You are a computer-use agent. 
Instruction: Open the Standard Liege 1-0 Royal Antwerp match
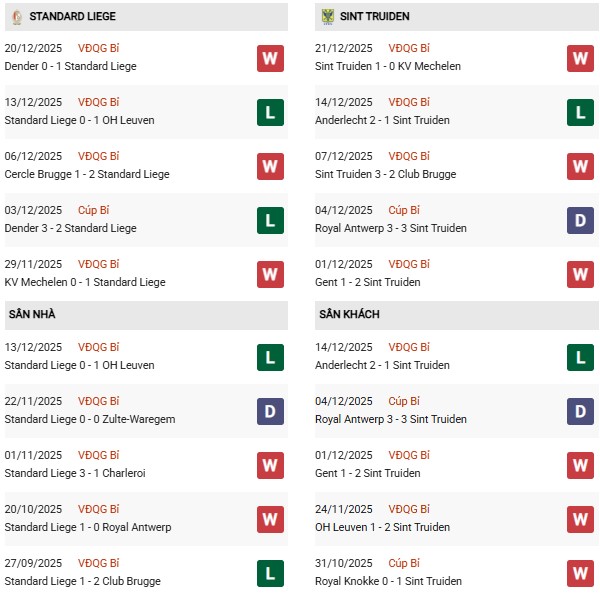(x=88, y=527)
